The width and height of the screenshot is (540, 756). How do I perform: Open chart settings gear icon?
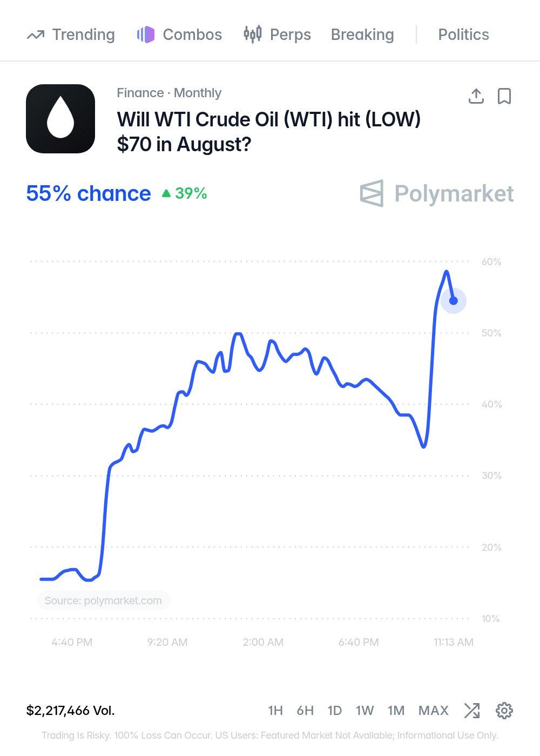point(504,711)
